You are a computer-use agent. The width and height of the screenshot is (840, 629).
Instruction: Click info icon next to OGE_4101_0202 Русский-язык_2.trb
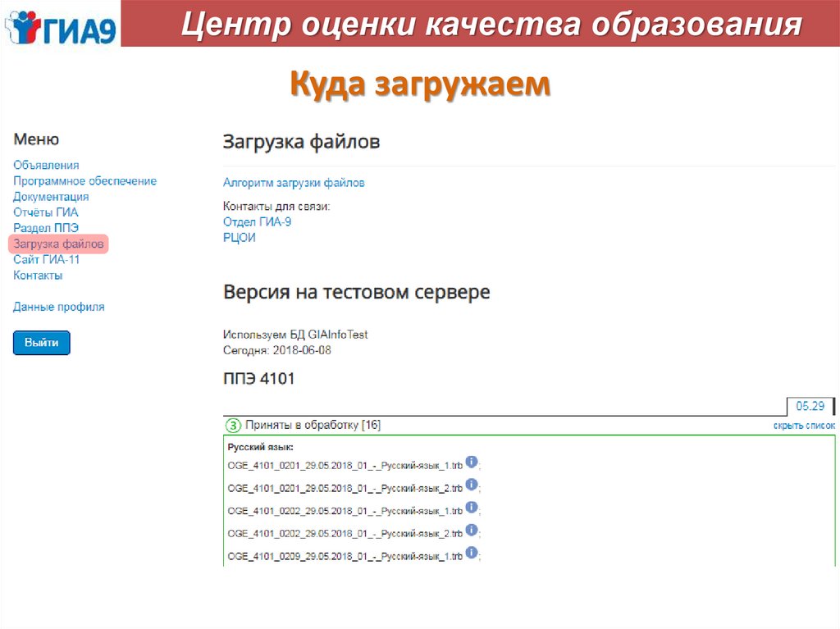click(472, 531)
